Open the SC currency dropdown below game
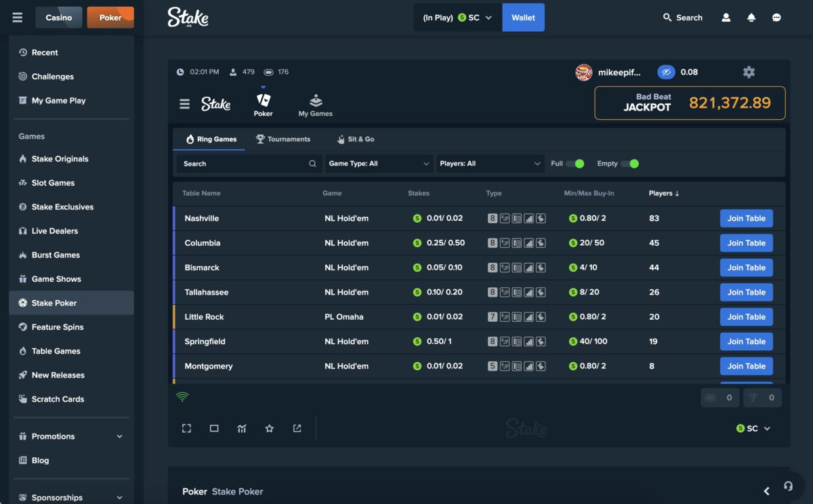 pos(753,428)
